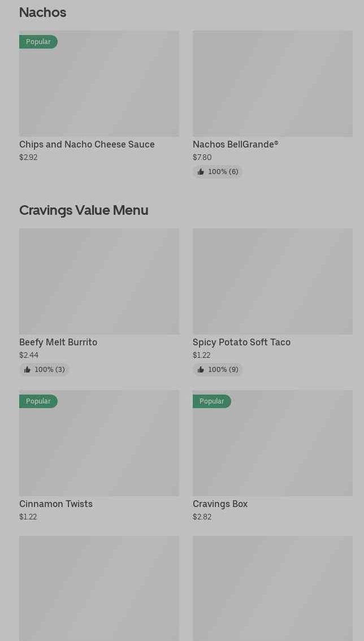The image size is (364, 641).
Task: Click the Chips and Nacho Cheese Sauce title
Action: point(87,145)
